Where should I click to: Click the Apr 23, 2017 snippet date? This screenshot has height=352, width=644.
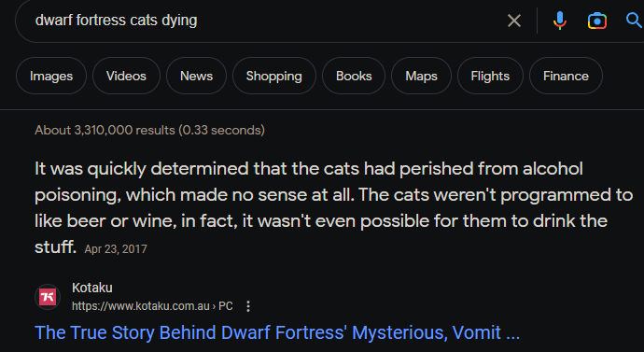[x=116, y=249]
